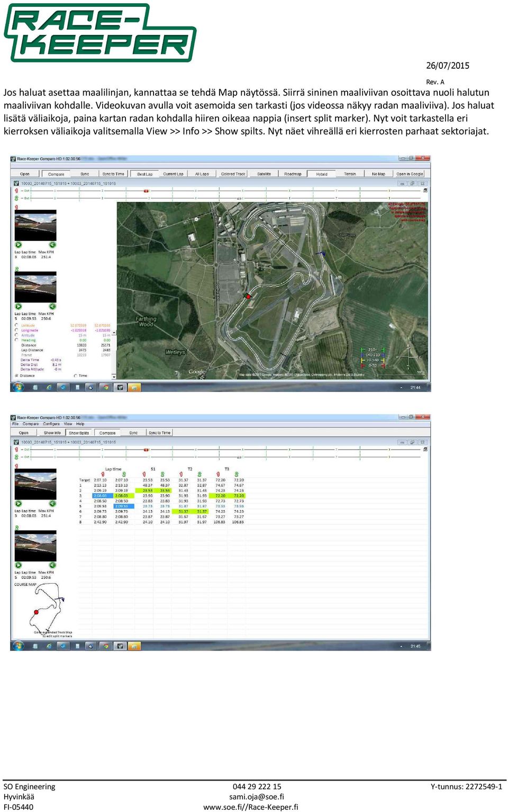Click the Race-Keeper taskbar icon in lower screenshot
This screenshot has width=508, height=812.
120,646
